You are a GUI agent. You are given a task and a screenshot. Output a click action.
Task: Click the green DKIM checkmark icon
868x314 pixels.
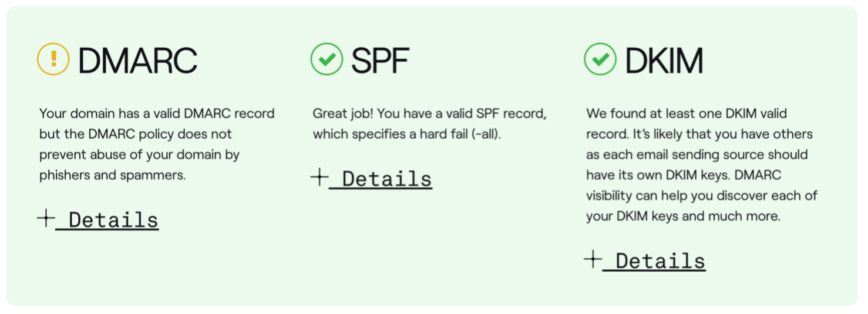tap(600, 59)
